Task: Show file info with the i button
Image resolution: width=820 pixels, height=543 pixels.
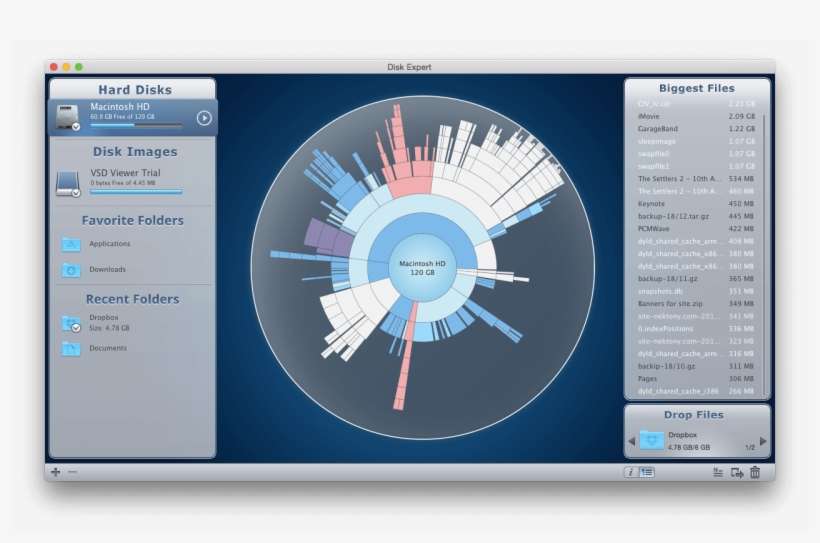Action: 631,472
